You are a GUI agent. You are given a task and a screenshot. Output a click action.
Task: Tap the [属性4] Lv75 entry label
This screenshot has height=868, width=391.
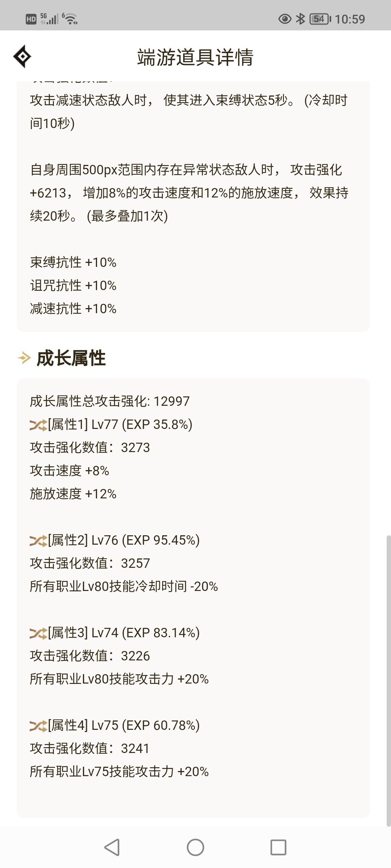point(123,725)
